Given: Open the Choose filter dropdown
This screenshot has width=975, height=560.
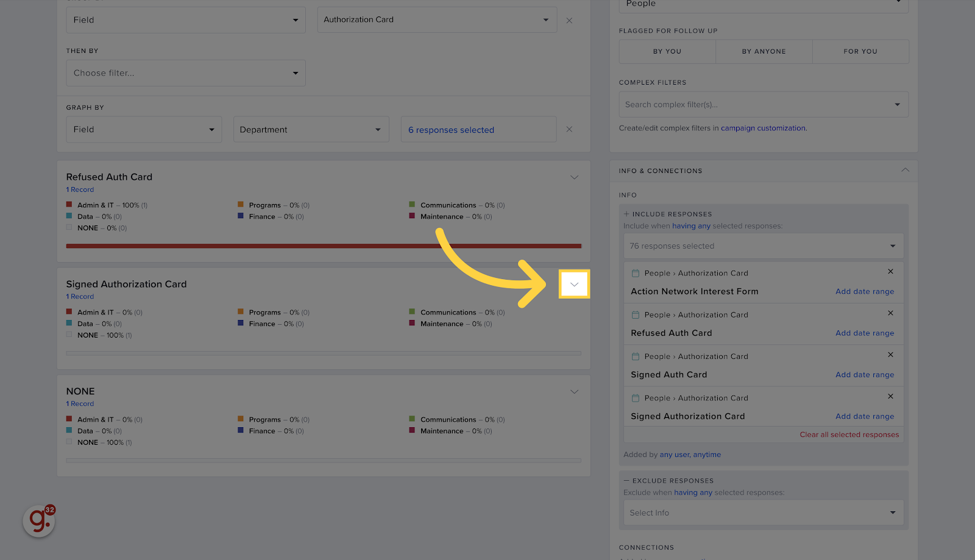Looking at the screenshot, I should click(x=186, y=73).
